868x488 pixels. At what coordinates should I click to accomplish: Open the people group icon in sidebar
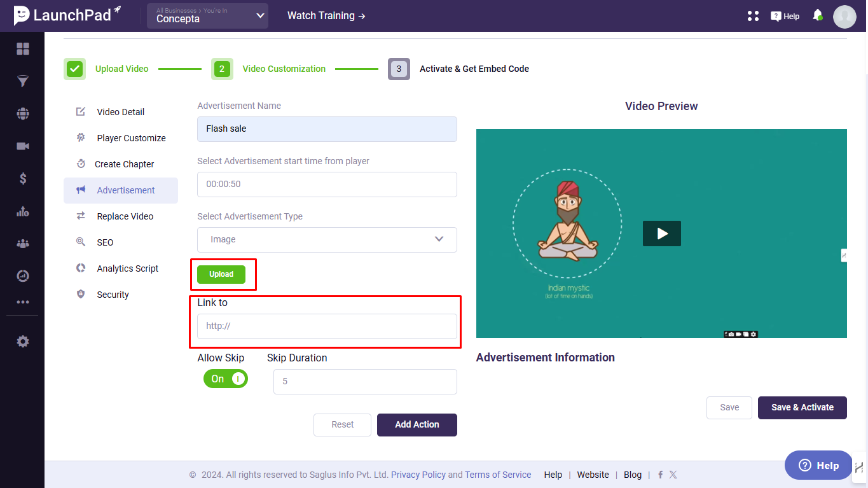coord(23,243)
